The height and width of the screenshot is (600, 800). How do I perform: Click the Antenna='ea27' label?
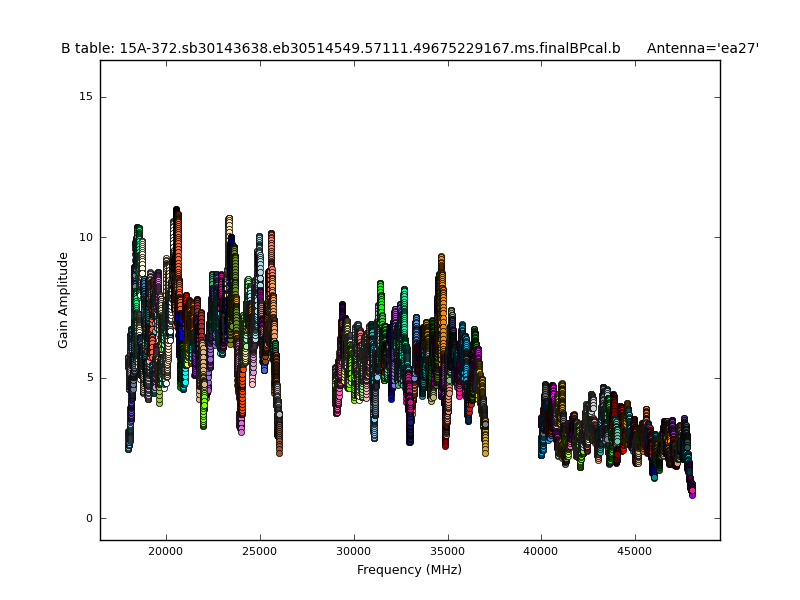coord(702,48)
